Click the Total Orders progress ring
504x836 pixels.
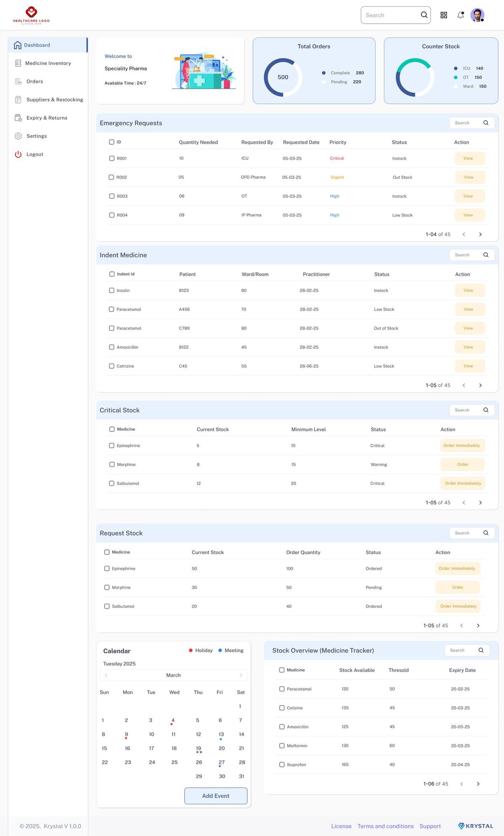[283, 77]
